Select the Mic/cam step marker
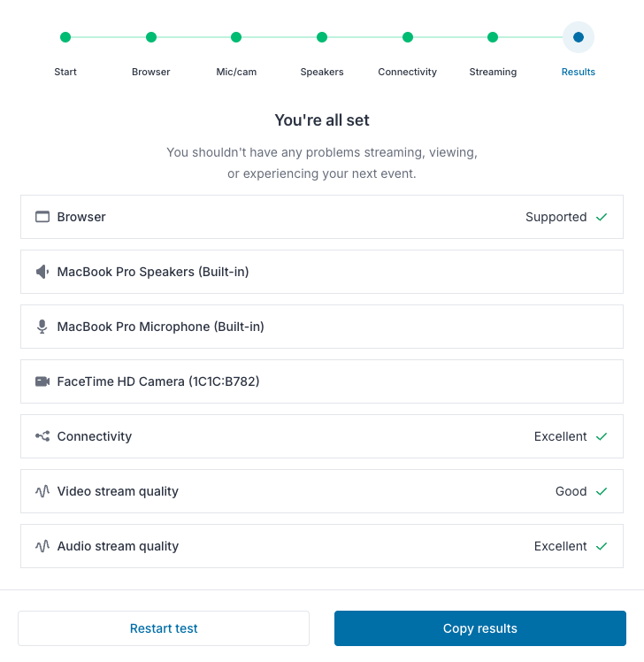Viewport: 644px width, 662px height. 236,37
